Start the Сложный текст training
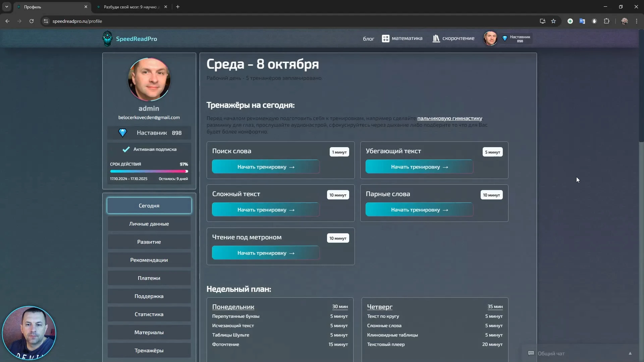 coord(266,209)
